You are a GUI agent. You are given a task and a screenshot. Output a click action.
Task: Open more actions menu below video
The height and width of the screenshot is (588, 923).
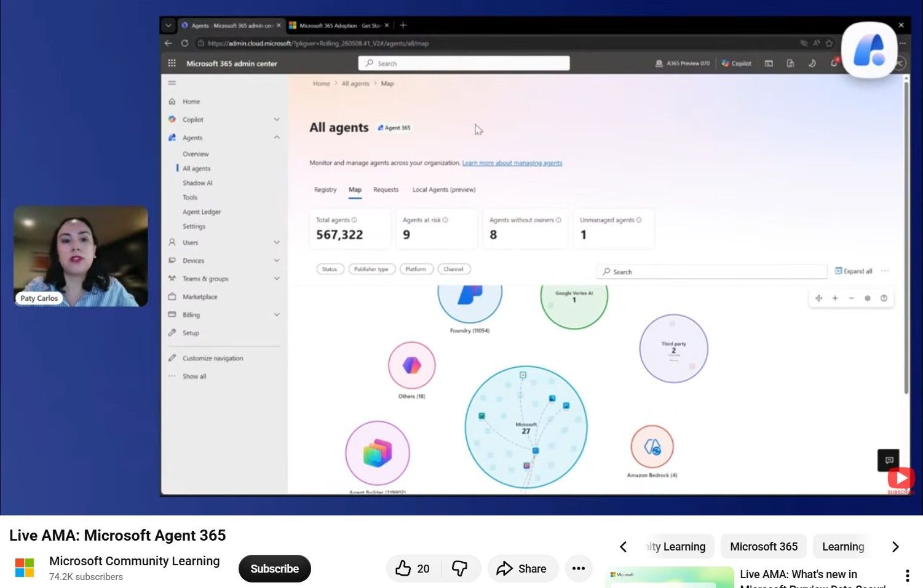tap(578, 569)
